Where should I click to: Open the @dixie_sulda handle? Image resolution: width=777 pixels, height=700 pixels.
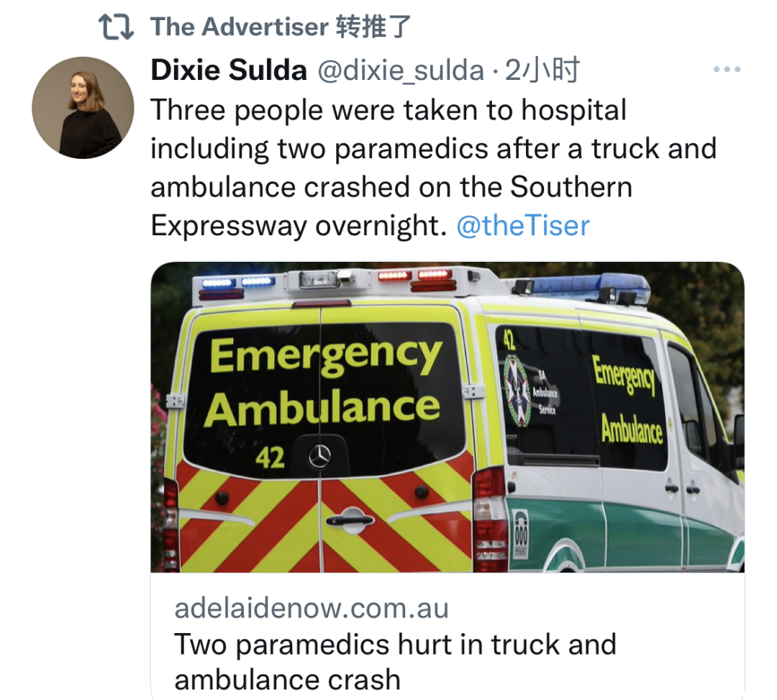click(401, 71)
